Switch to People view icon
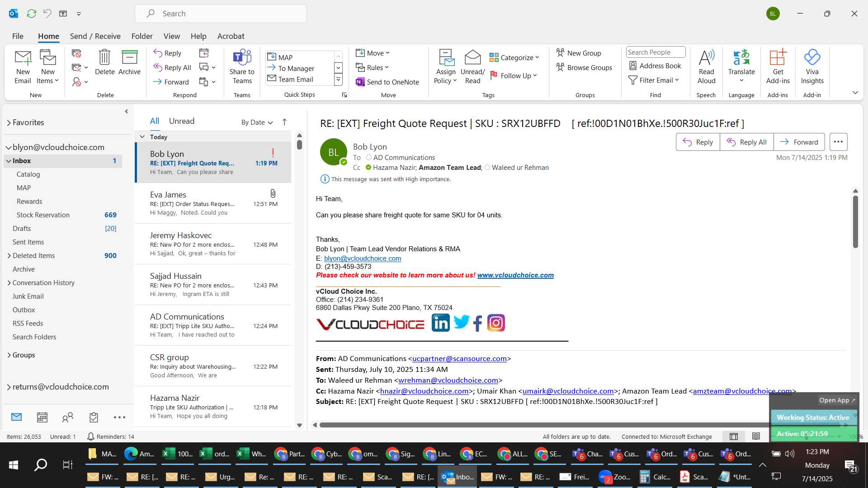The image size is (868, 488). [x=68, y=417]
